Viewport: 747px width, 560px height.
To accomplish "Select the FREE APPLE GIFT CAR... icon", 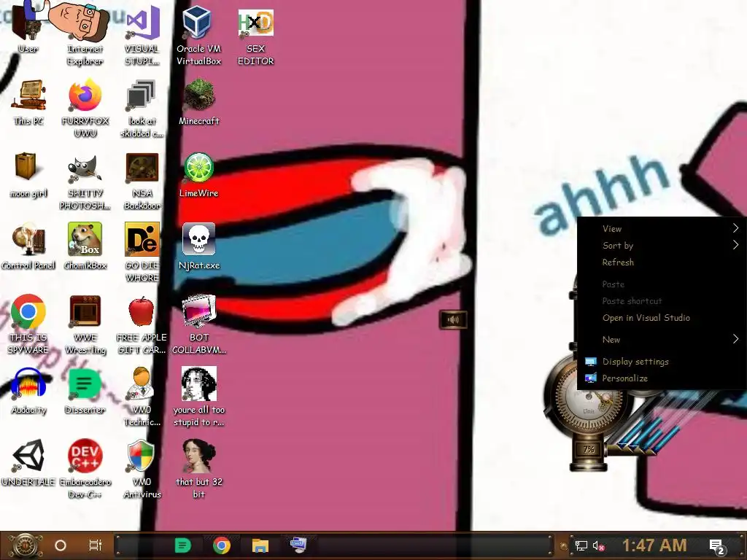I will pos(142,324).
